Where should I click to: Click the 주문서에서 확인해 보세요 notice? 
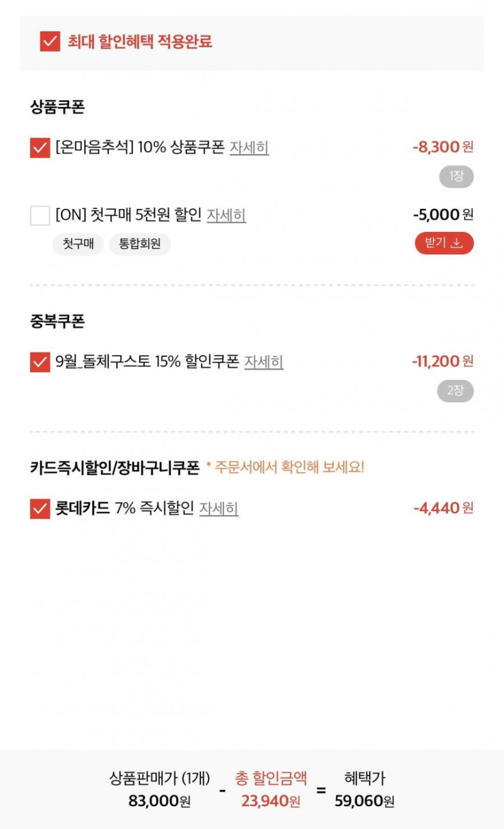(285, 467)
